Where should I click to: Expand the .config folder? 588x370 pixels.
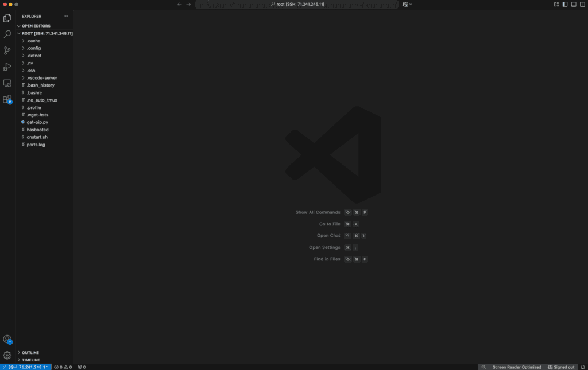pos(44,48)
